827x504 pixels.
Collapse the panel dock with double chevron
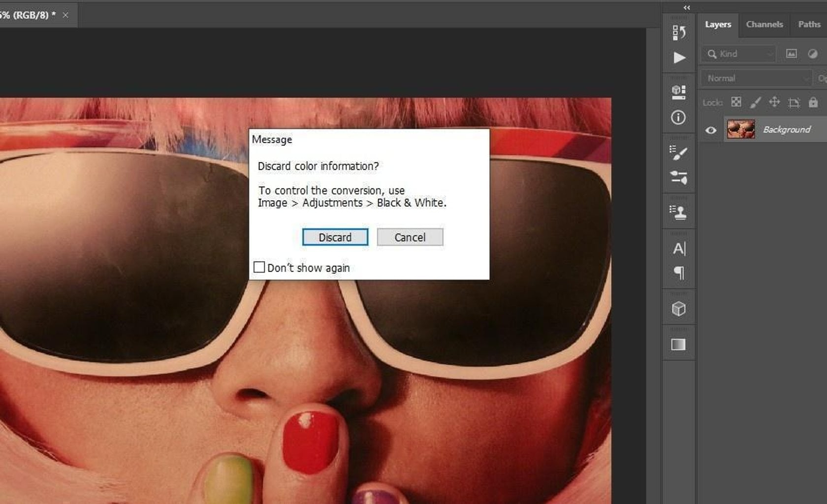pos(686,7)
